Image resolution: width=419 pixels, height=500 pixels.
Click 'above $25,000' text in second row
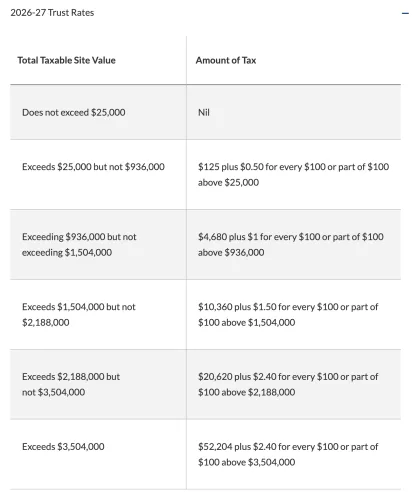tap(228, 183)
